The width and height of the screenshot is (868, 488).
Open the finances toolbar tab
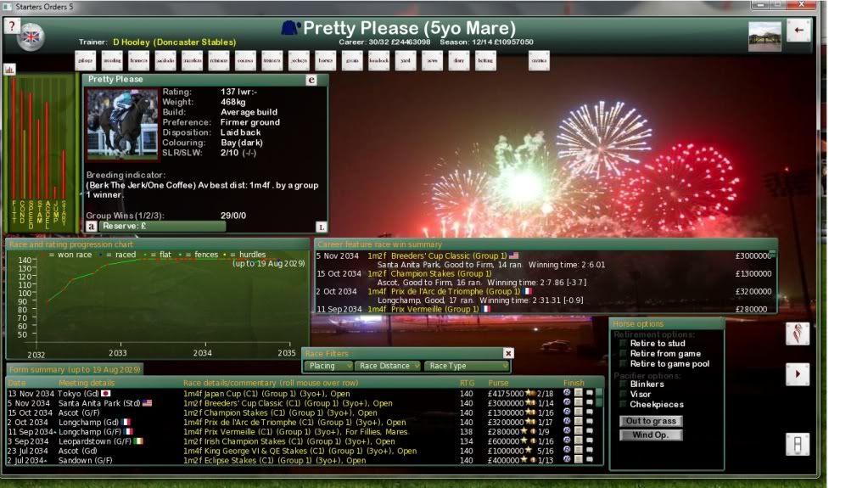coord(138,60)
